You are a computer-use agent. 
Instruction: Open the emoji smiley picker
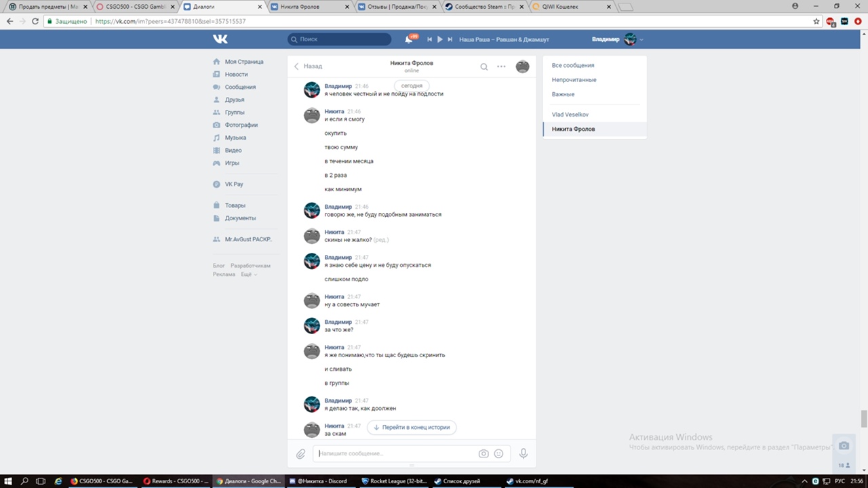point(499,453)
